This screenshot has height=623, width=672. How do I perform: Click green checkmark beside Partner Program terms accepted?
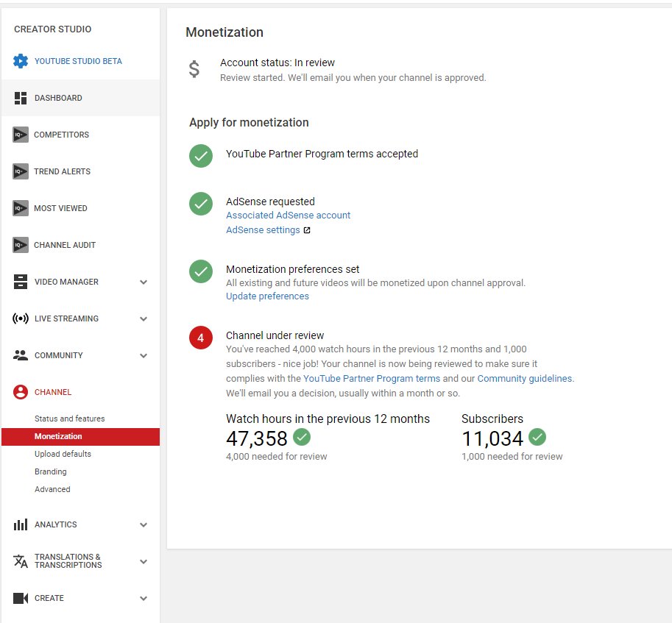click(x=201, y=156)
